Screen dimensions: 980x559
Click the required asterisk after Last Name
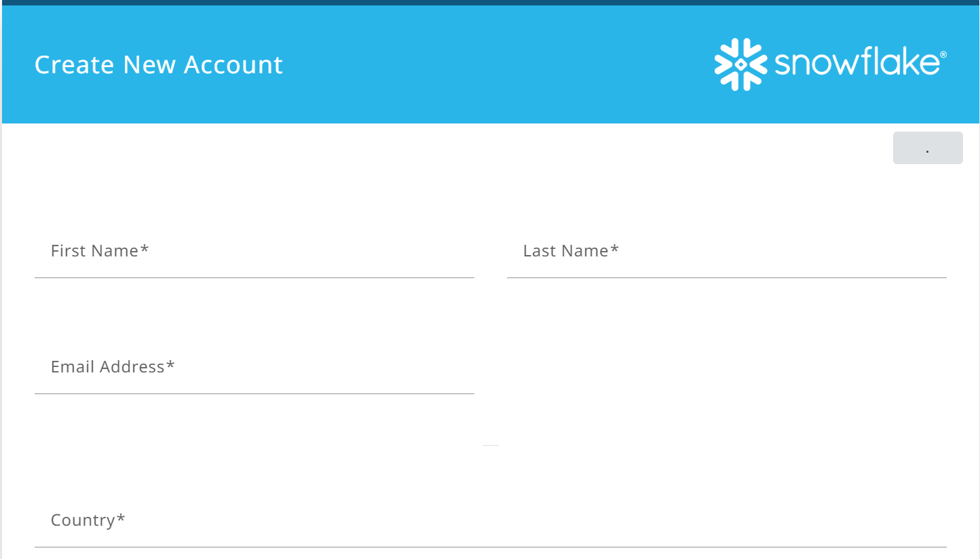coord(614,249)
